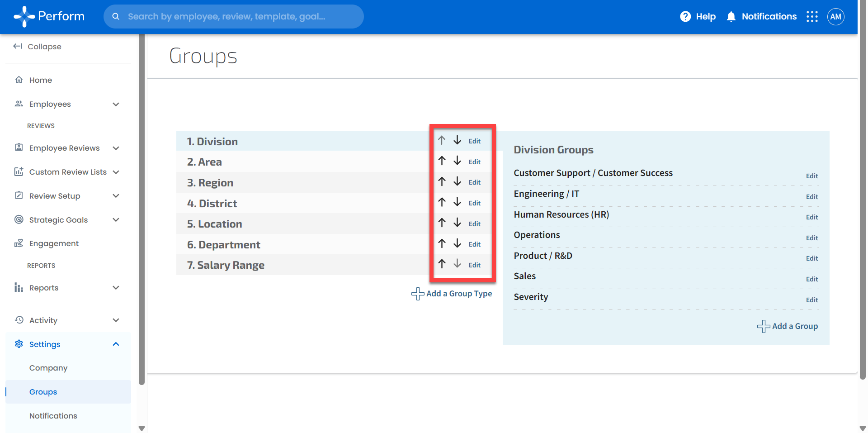The height and width of the screenshot is (433, 868).
Task: Open the Company settings page
Action: [48, 368]
